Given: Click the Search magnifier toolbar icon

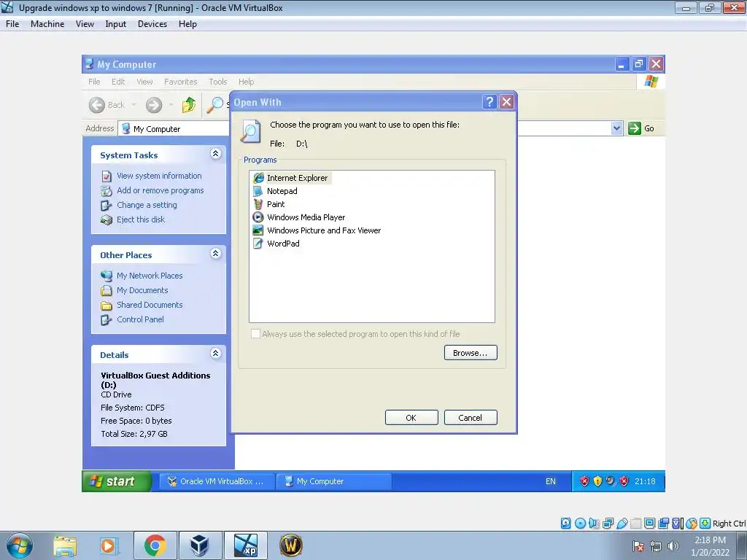Looking at the screenshot, I should click(215, 105).
